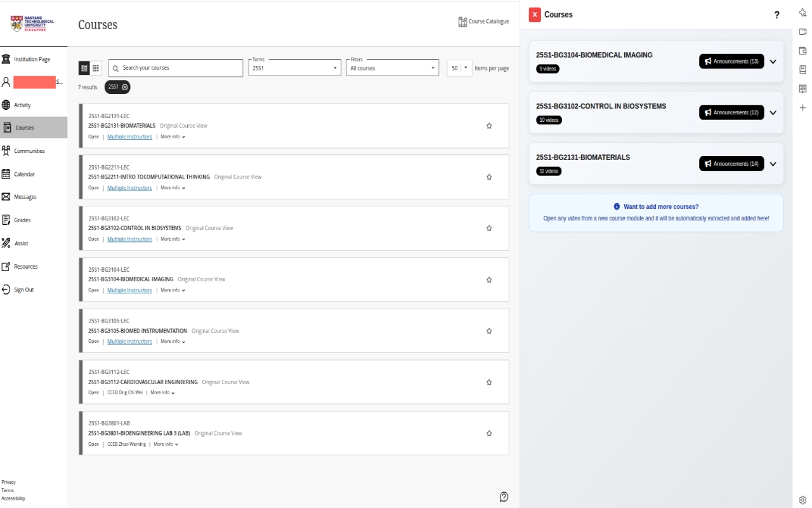Open the user profile entry in sidebar
Screen dimensions: 812x508
(x=34, y=82)
